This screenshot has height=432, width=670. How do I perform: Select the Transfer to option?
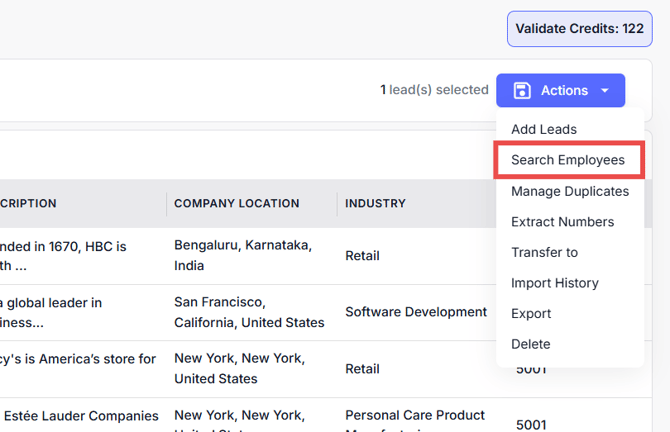(544, 252)
